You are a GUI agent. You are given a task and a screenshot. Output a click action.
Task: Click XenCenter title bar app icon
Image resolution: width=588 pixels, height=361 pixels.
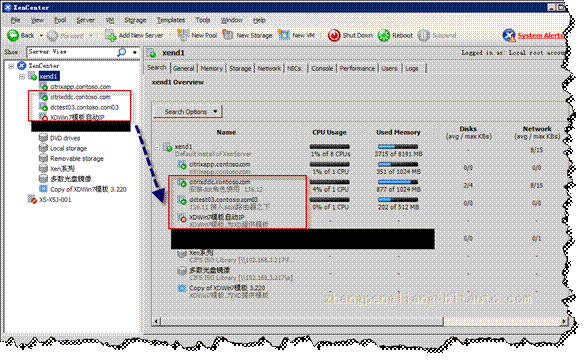[x=8, y=7]
